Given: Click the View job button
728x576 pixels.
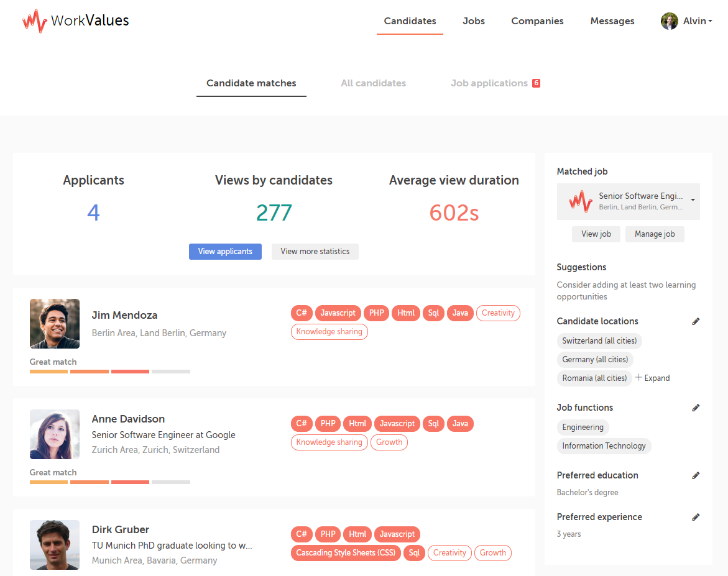Looking at the screenshot, I should (x=596, y=234).
